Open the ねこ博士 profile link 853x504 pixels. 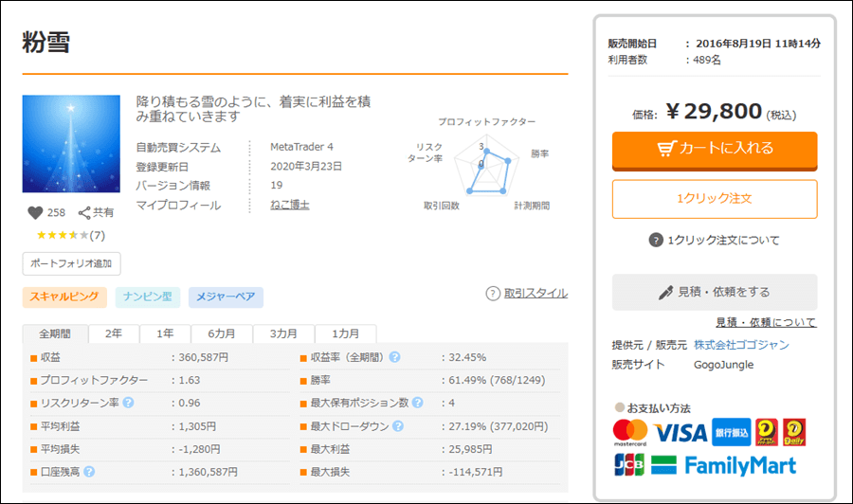(x=290, y=205)
